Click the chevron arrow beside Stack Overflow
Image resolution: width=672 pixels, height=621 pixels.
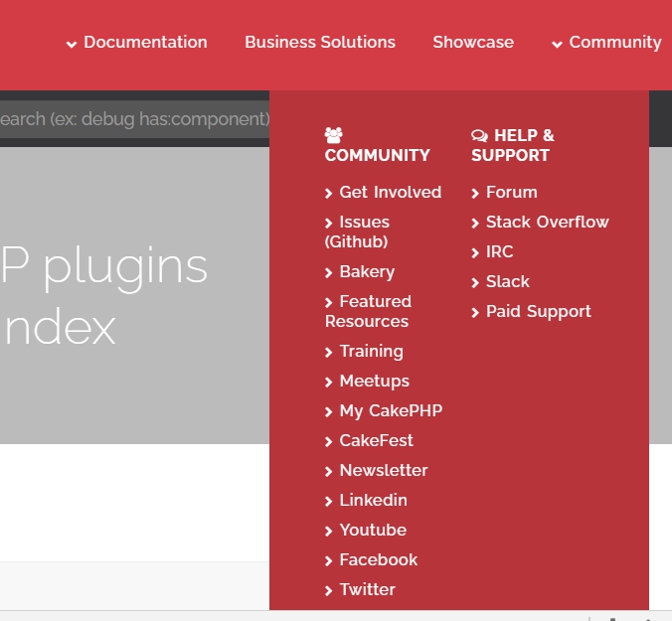(475, 224)
